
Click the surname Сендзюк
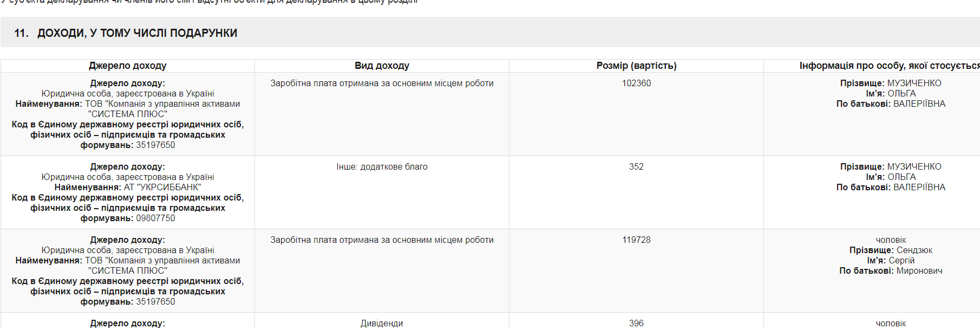pos(914,250)
